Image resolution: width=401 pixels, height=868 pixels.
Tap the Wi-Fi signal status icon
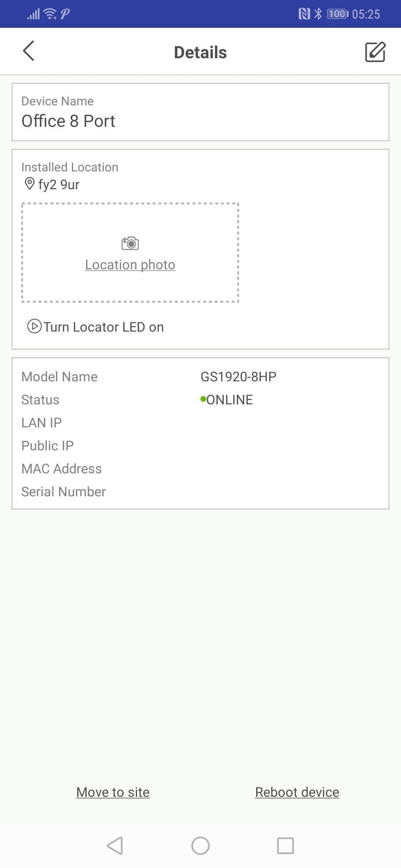click(x=50, y=14)
